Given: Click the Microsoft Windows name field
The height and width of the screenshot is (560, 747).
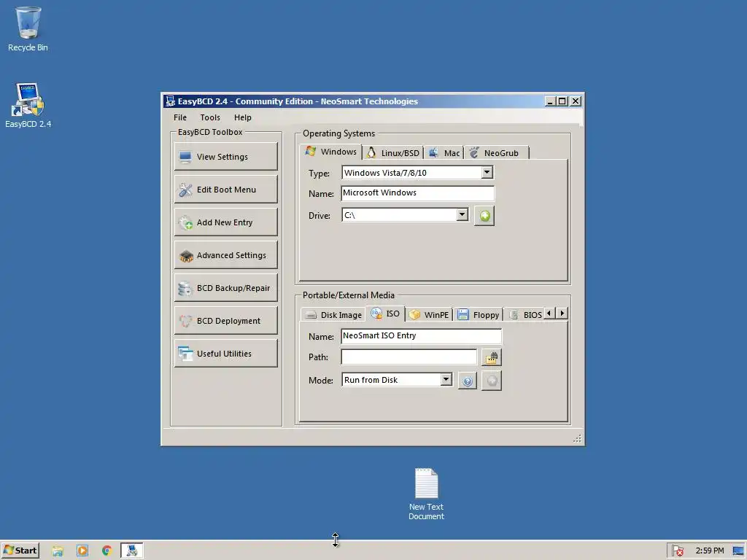Looking at the screenshot, I should point(418,192).
